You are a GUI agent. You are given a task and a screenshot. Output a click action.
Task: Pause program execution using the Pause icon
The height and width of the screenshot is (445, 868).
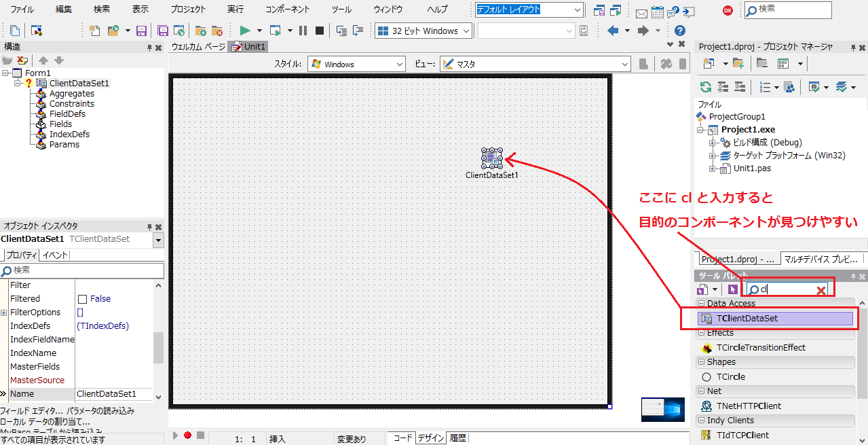coord(303,31)
